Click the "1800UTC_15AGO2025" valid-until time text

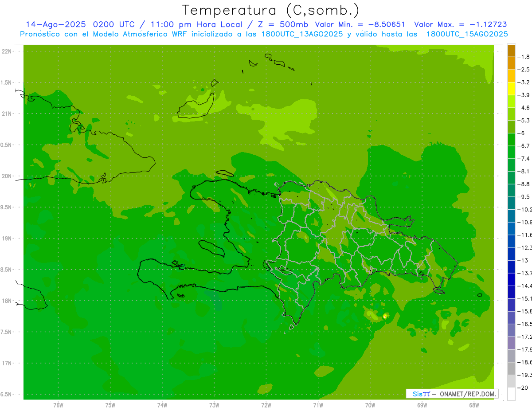pyautogui.click(x=467, y=34)
